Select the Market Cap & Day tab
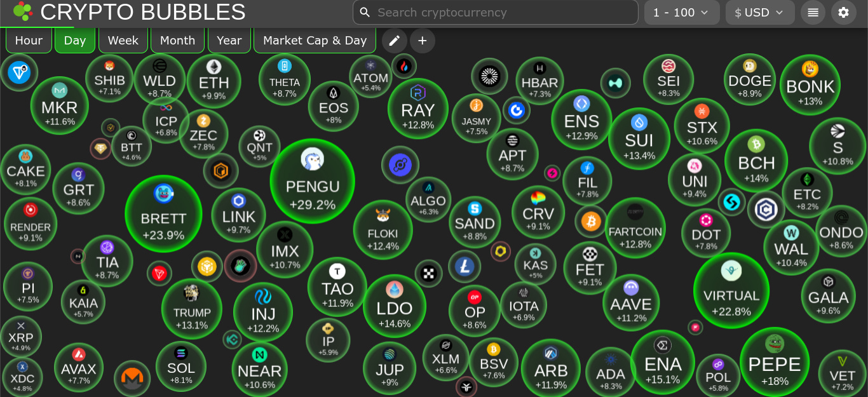 pyautogui.click(x=315, y=41)
